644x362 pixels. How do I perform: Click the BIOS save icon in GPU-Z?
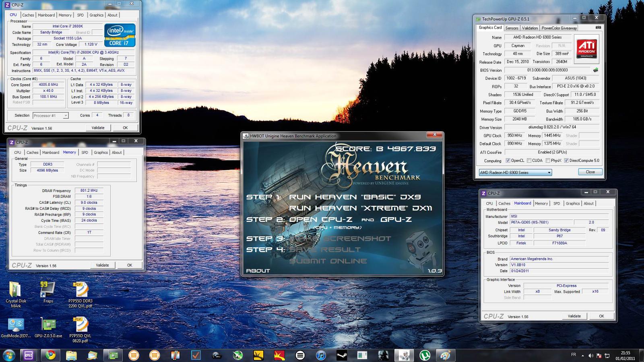[x=596, y=70]
